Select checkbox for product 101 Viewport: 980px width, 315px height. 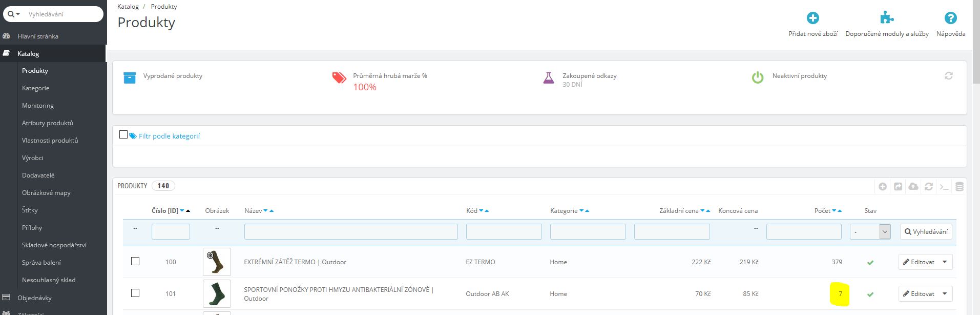pyautogui.click(x=135, y=293)
